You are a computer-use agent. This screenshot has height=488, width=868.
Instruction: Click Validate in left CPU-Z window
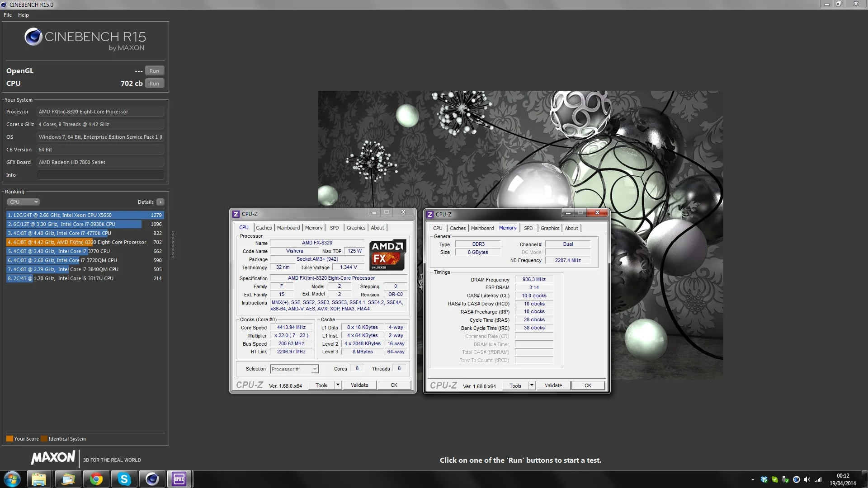pyautogui.click(x=359, y=385)
